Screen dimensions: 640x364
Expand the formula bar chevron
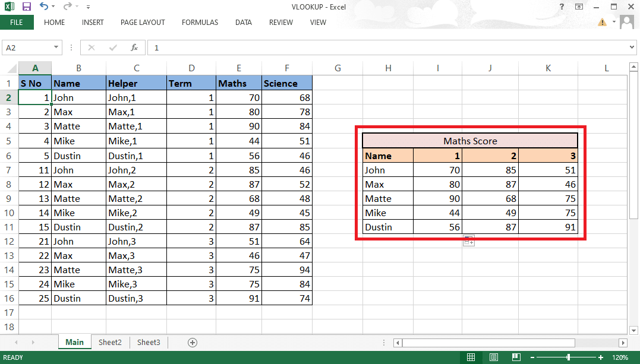point(632,48)
